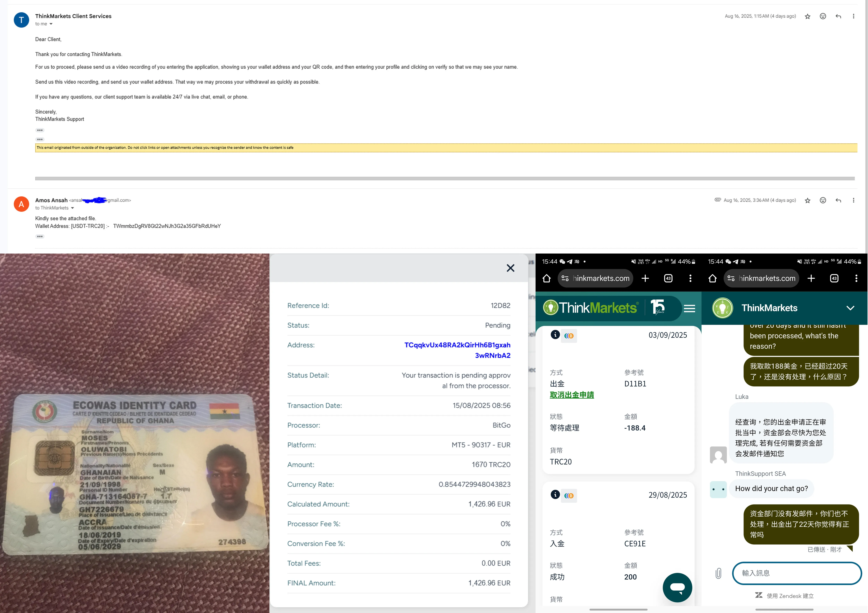Add emoji reaction to ThinkMarkets Client Services email
This screenshot has width=868, height=613.
pyautogui.click(x=823, y=16)
